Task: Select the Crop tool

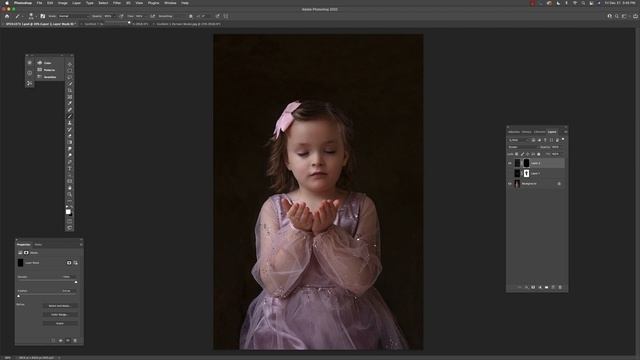Action: tap(70, 90)
